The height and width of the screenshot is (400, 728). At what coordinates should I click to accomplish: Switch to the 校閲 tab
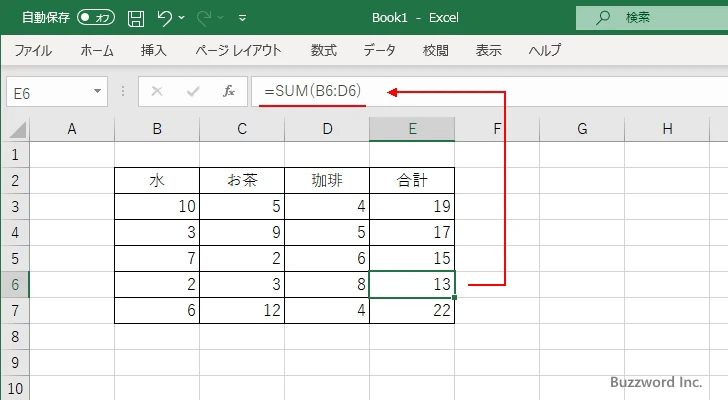coord(436,50)
